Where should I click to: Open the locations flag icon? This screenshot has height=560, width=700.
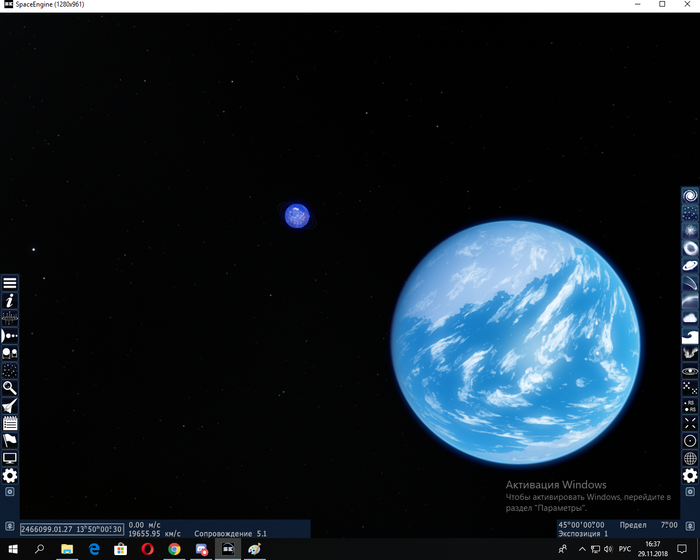coord(10,440)
